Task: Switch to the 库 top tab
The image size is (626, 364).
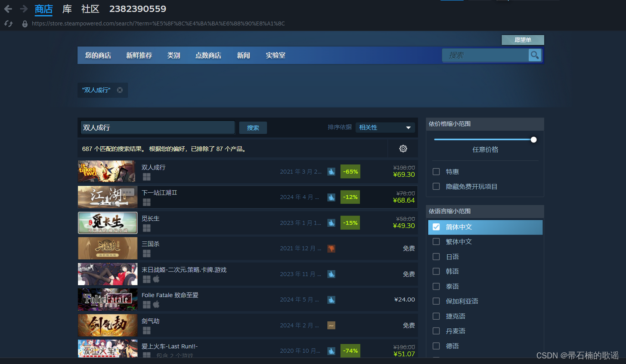Action: 67,9
